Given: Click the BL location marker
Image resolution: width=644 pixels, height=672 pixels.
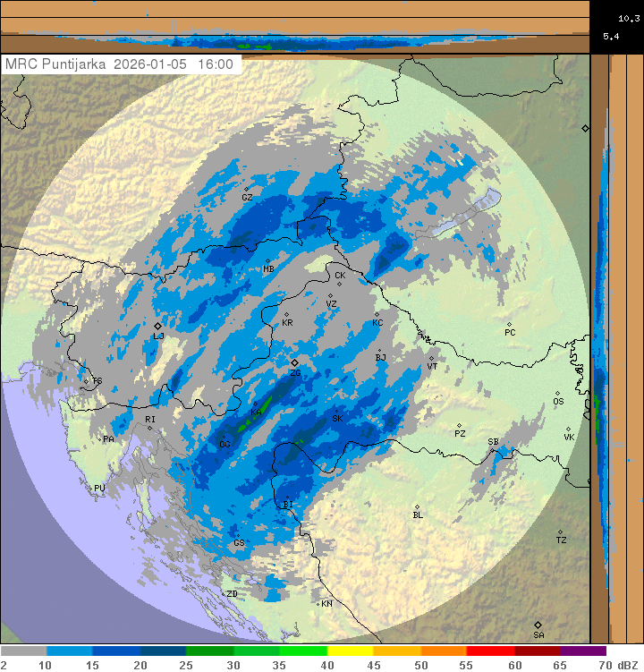Looking at the screenshot, I should (417, 506).
